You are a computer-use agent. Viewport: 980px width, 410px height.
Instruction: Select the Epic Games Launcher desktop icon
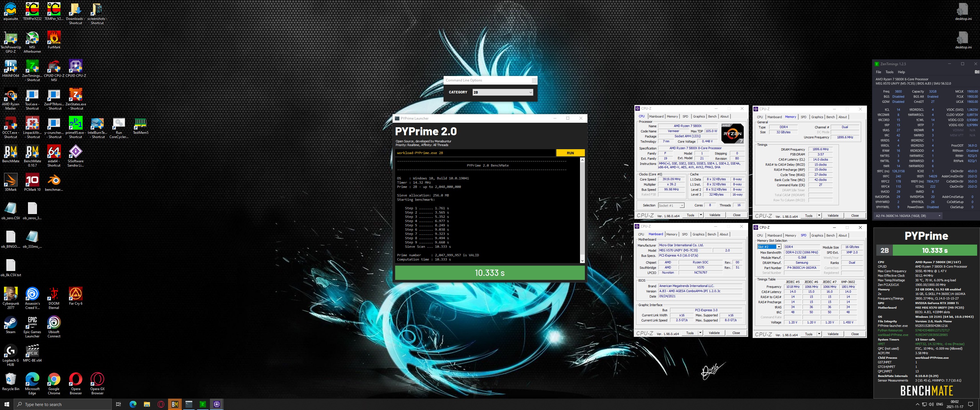(x=32, y=327)
